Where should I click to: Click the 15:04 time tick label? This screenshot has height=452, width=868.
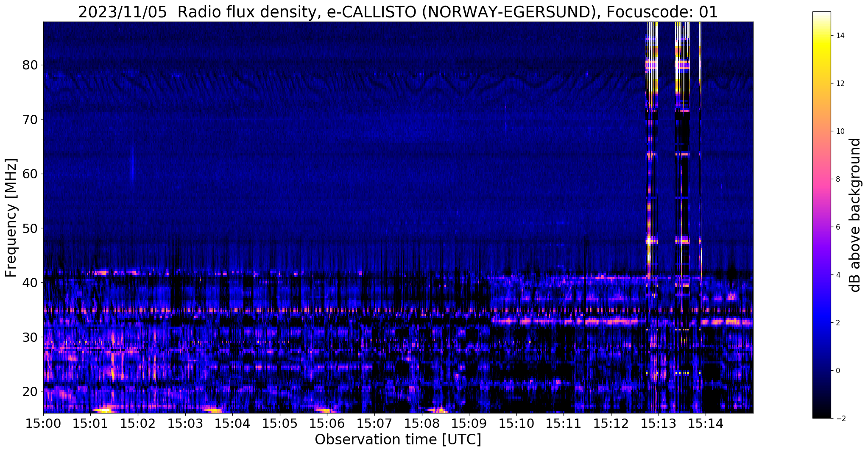point(232,424)
